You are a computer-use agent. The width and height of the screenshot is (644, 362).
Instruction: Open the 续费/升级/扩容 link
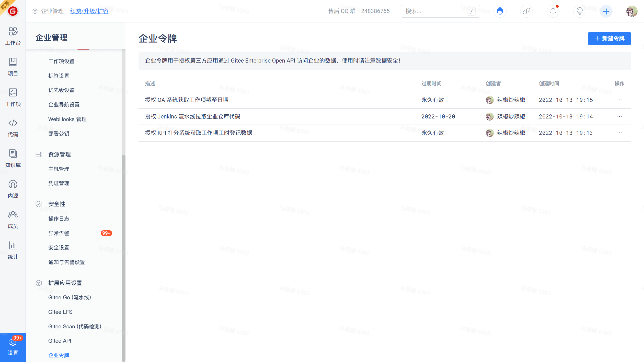89,11
